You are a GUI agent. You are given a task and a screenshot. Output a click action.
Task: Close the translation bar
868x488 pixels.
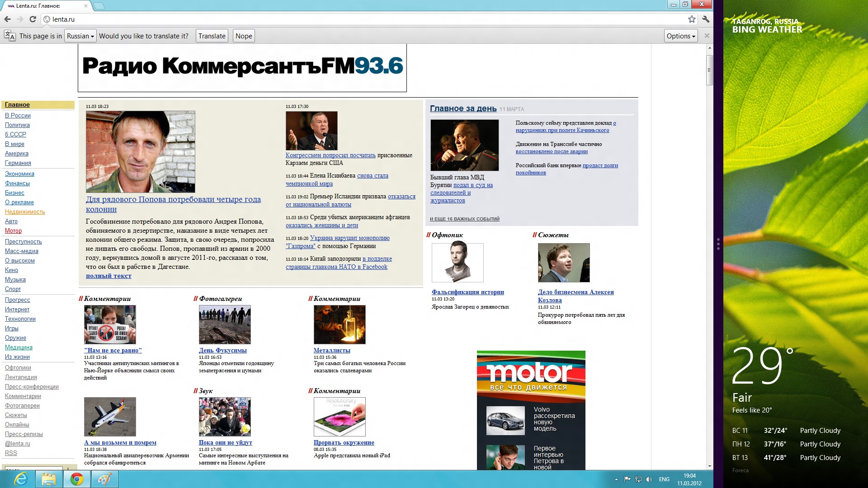coord(707,36)
